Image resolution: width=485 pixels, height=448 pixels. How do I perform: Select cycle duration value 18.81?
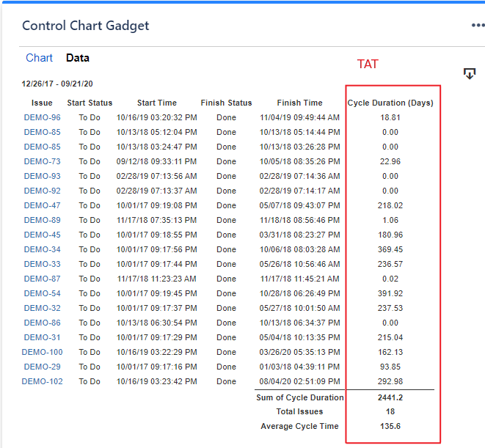(x=390, y=117)
